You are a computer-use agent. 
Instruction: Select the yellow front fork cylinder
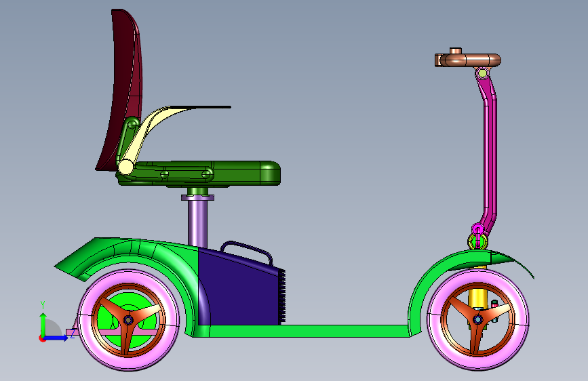point(477,296)
